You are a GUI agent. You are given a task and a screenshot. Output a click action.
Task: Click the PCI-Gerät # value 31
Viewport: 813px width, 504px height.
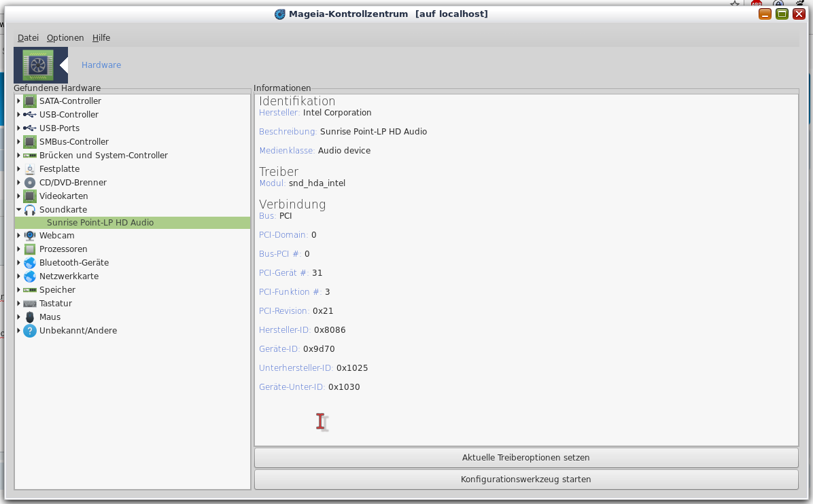click(x=317, y=273)
